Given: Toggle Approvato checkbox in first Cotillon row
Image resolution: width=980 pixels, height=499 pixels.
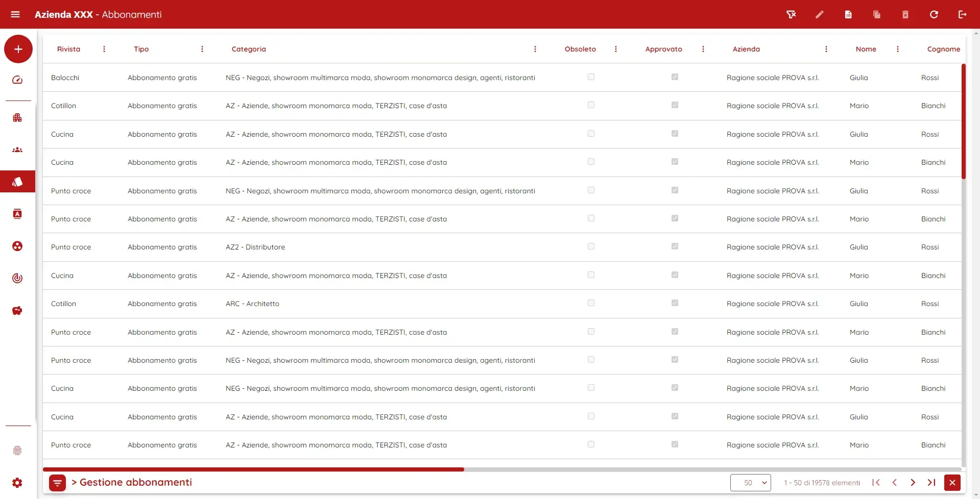Looking at the screenshot, I should pos(675,105).
